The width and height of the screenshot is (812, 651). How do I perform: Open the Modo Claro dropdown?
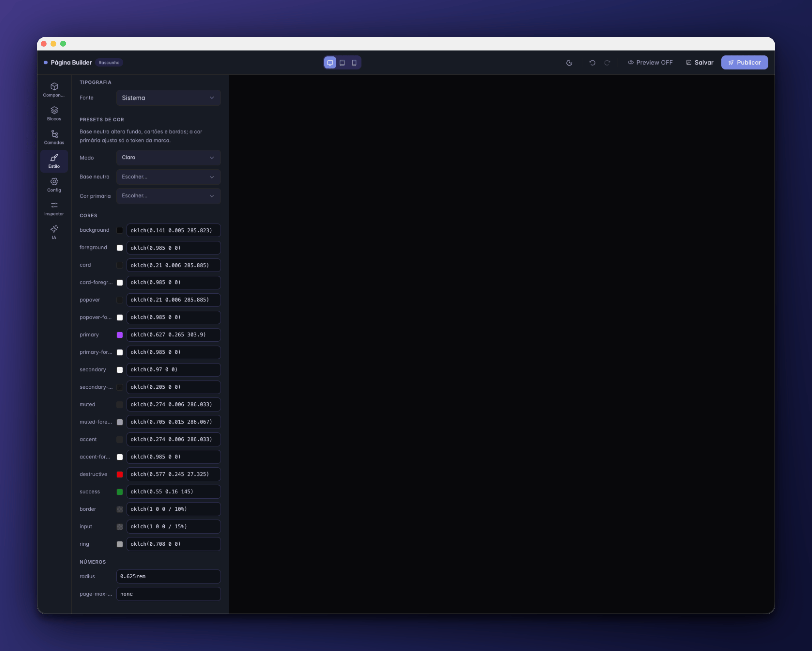[x=168, y=157]
